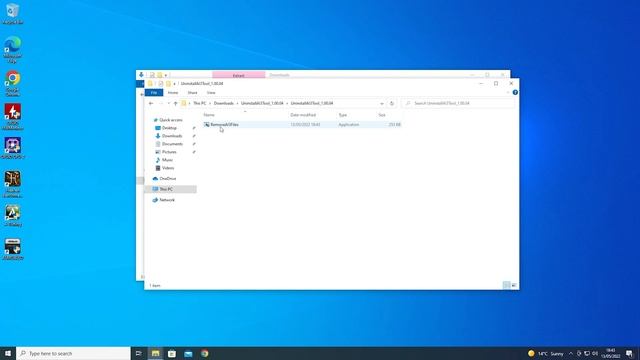The width and height of the screenshot is (640, 360).
Task: Select the Extract tab in back window
Action: 238,75
